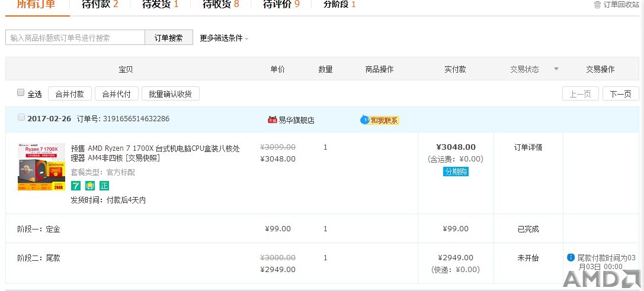Click the green 7-day return badge icon
Viewport: 644px width, 291px height.
click(x=76, y=186)
